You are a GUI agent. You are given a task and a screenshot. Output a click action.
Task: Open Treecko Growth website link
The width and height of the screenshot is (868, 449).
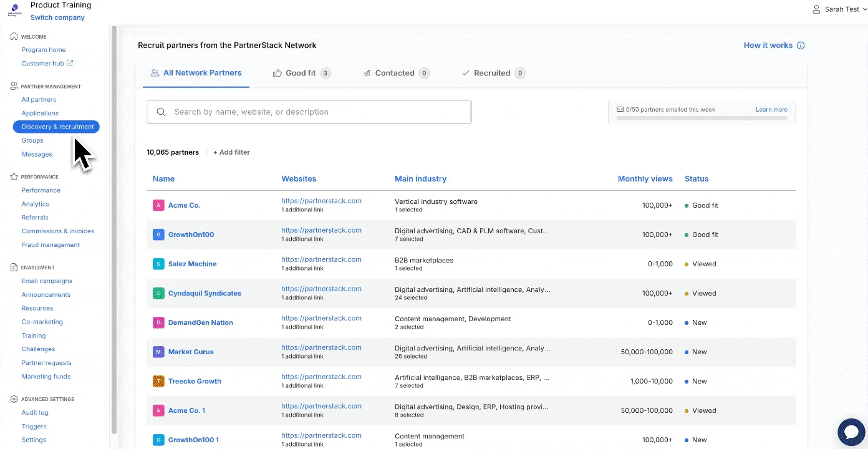[321, 377]
